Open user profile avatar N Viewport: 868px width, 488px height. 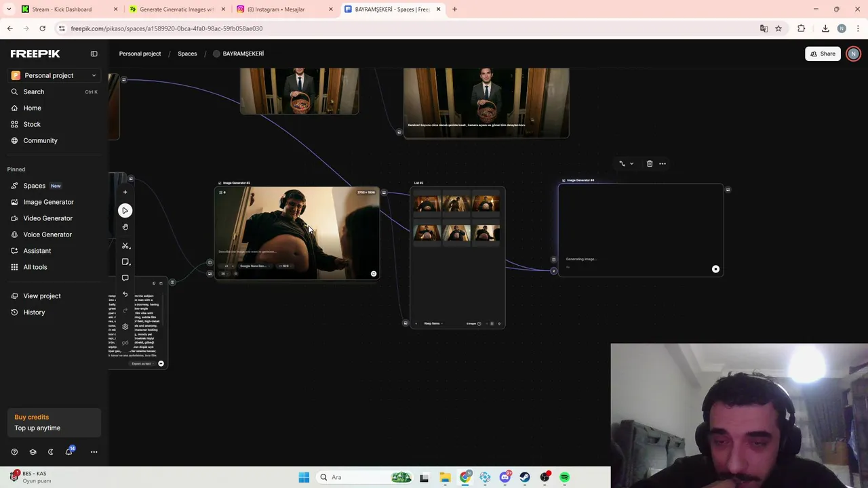click(854, 54)
